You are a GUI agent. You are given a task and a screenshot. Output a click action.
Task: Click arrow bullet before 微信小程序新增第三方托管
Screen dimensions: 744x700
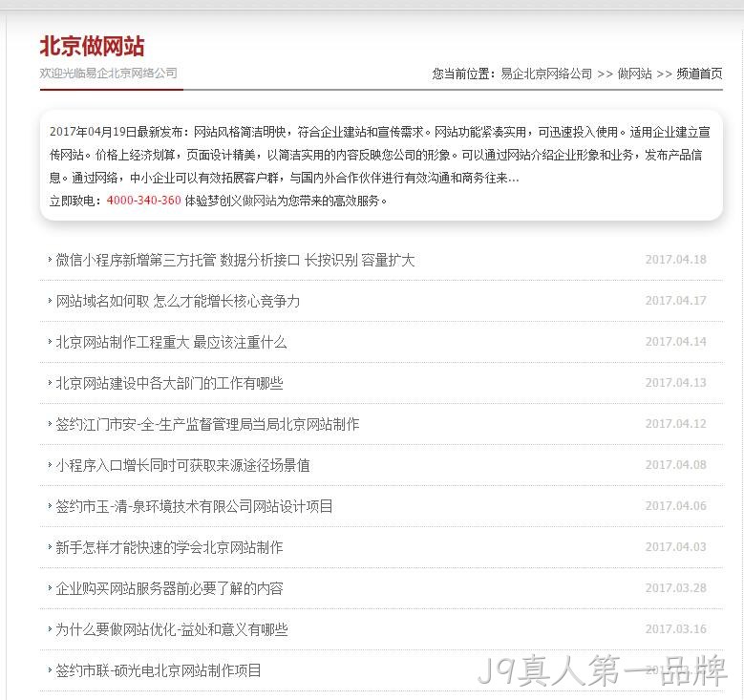click(x=50, y=259)
